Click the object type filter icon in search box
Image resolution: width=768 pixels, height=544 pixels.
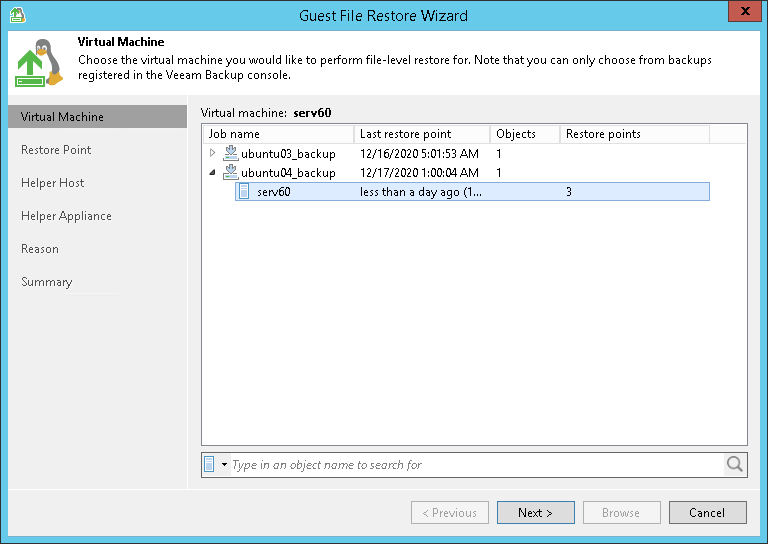pos(209,464)
